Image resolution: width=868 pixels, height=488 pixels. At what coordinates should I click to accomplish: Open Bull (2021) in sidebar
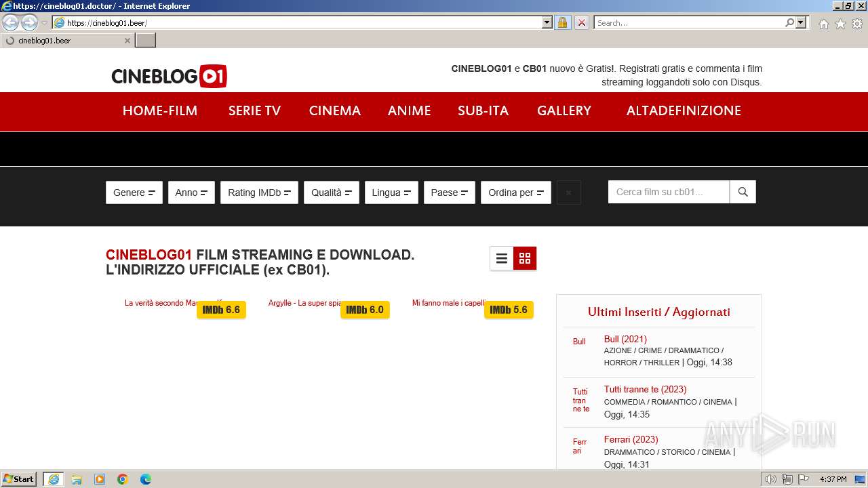click(x=625, y=339)
